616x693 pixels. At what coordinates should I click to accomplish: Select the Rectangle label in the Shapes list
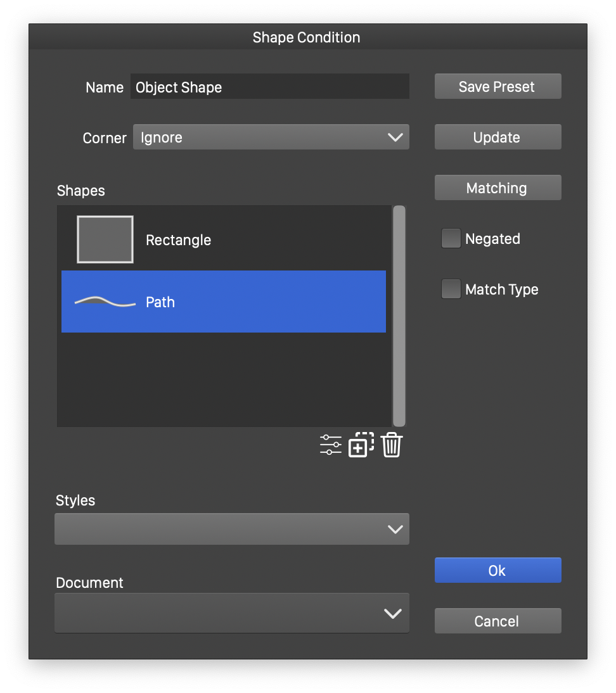coord(178,240)
